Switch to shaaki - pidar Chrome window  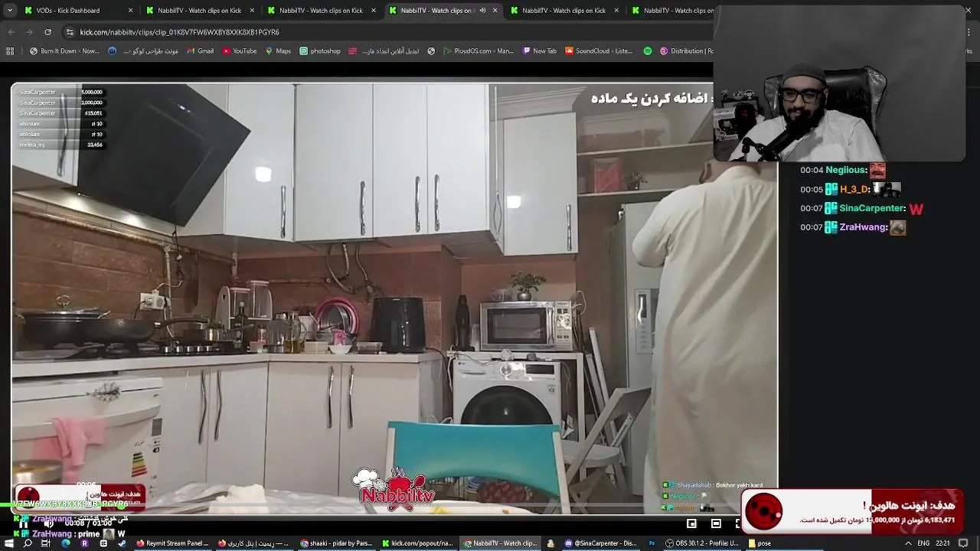336,543
